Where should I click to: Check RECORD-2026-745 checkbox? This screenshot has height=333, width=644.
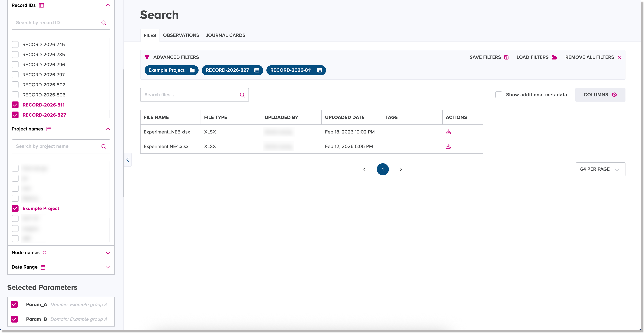click(x=15, y=44)
